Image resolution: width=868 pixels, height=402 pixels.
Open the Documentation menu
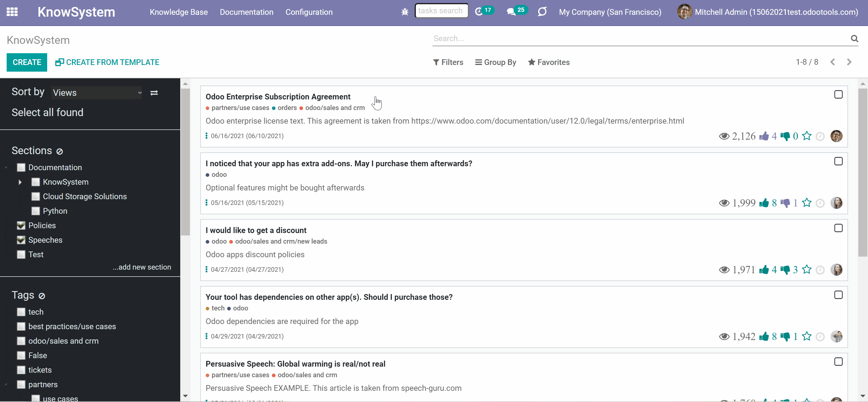point(247,12)
